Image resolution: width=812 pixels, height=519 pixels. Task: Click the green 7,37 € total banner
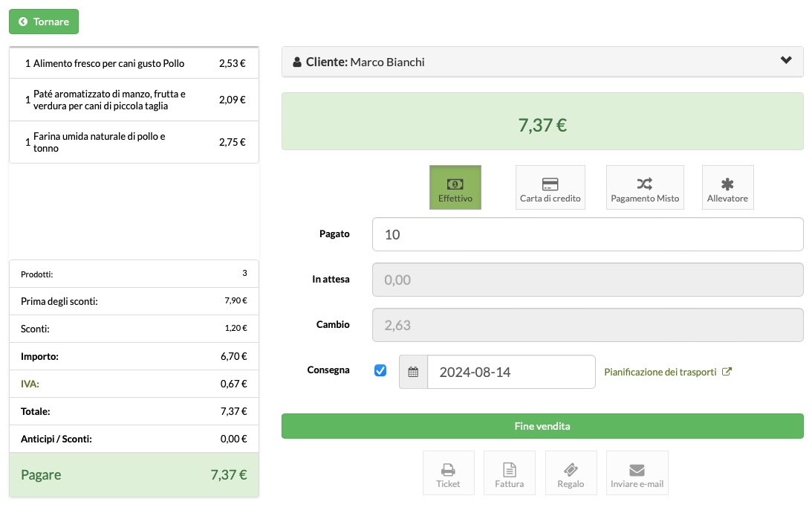pyautogui.click(x=542, y=121)
